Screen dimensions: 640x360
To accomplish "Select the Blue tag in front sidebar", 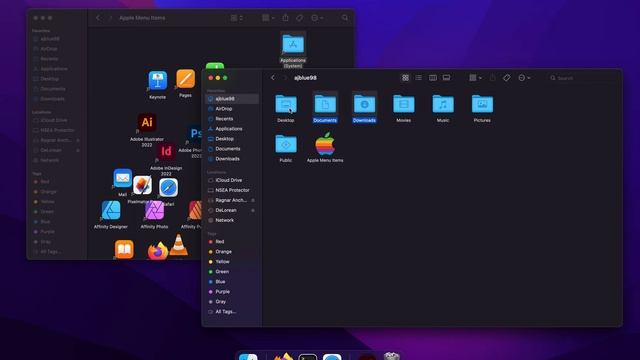I will click(x=232, y=282).
